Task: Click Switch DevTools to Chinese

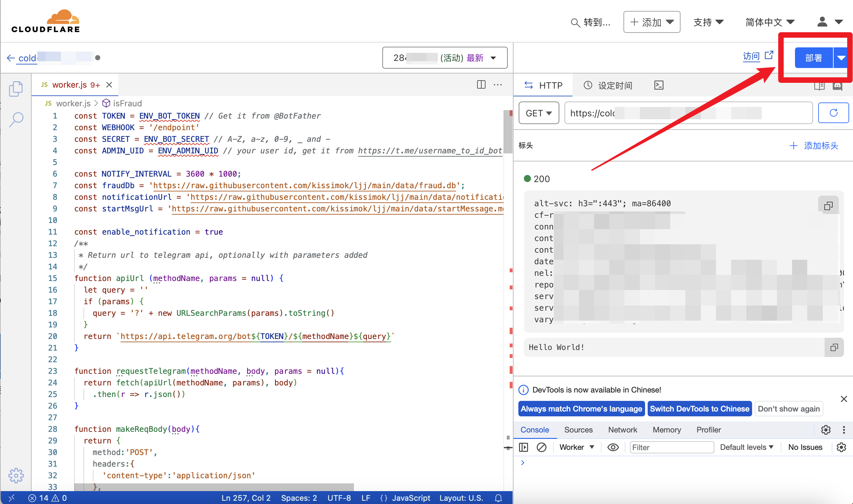Action: (x=700, y=409)
